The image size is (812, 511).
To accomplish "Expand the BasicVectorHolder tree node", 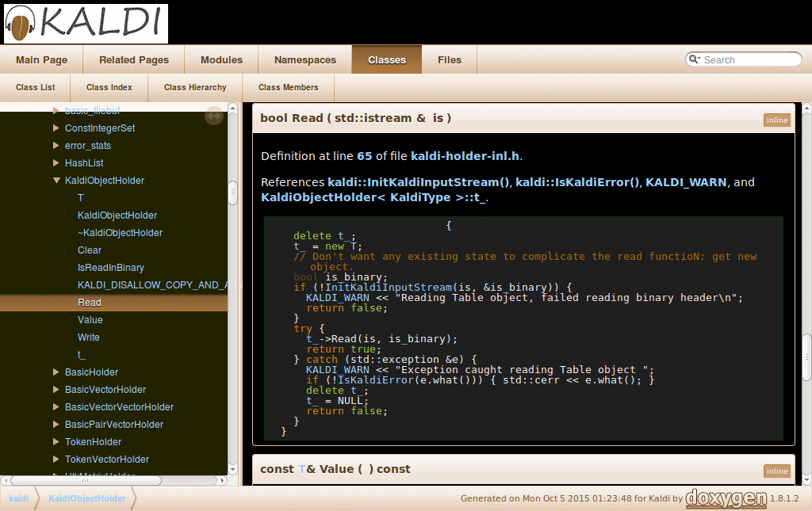I will click(56, 389).
